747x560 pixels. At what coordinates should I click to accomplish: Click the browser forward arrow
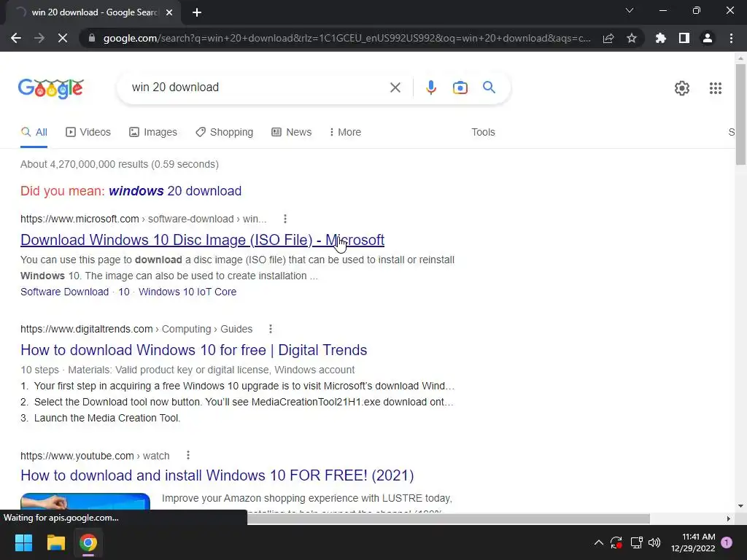point(39,38)
